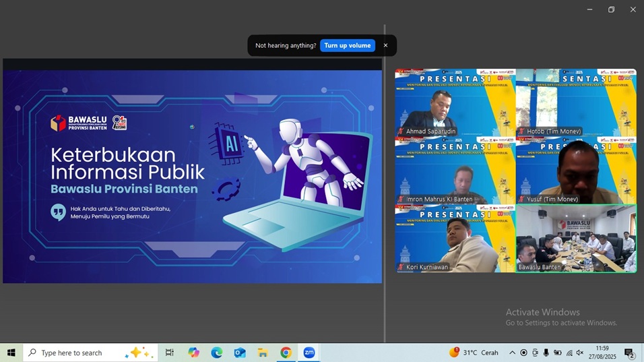Close the Zoom meeting window

pyautogui.click(x=633, y=9)
